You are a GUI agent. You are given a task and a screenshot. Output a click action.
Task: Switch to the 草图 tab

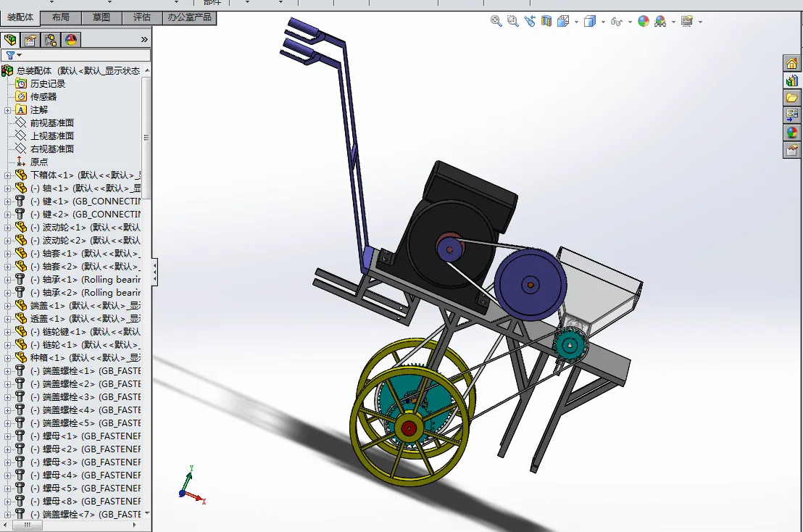click(101, 17)
